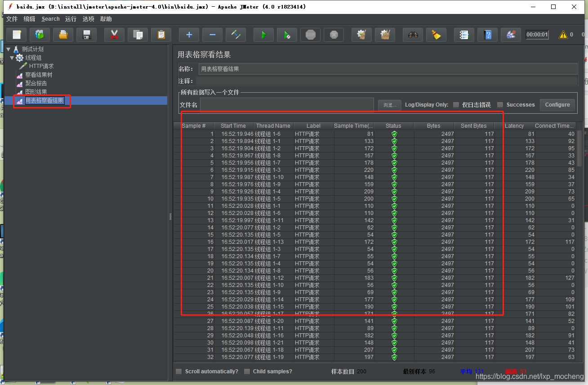The image size is (588, 385).
Task: Click the Latency column header
Action: (x=514, y=126)
